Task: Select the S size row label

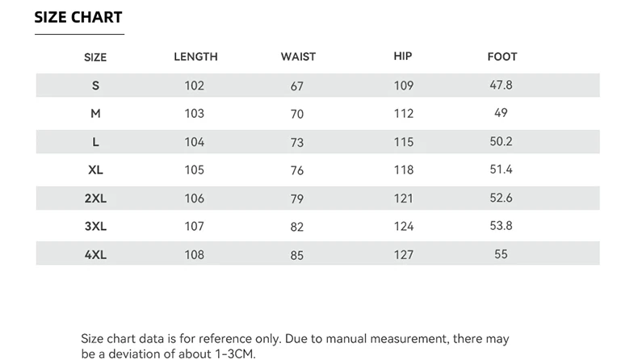Action: [x=95, y=86]
